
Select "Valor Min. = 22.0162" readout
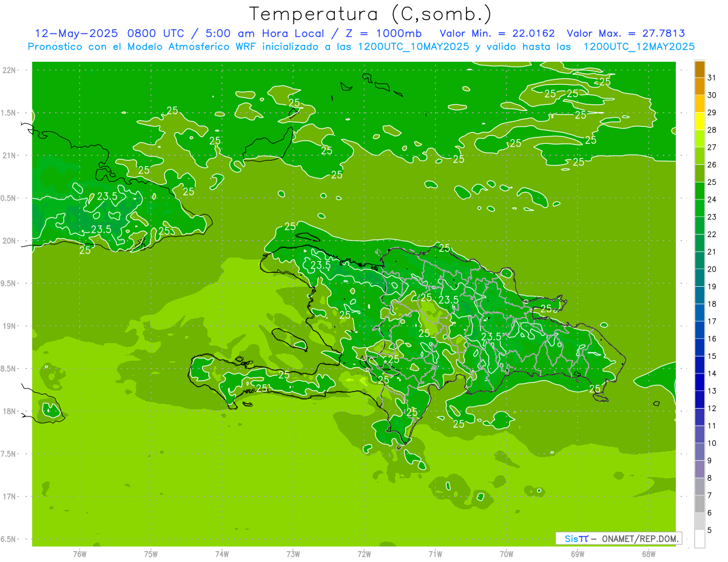[497, 33]
